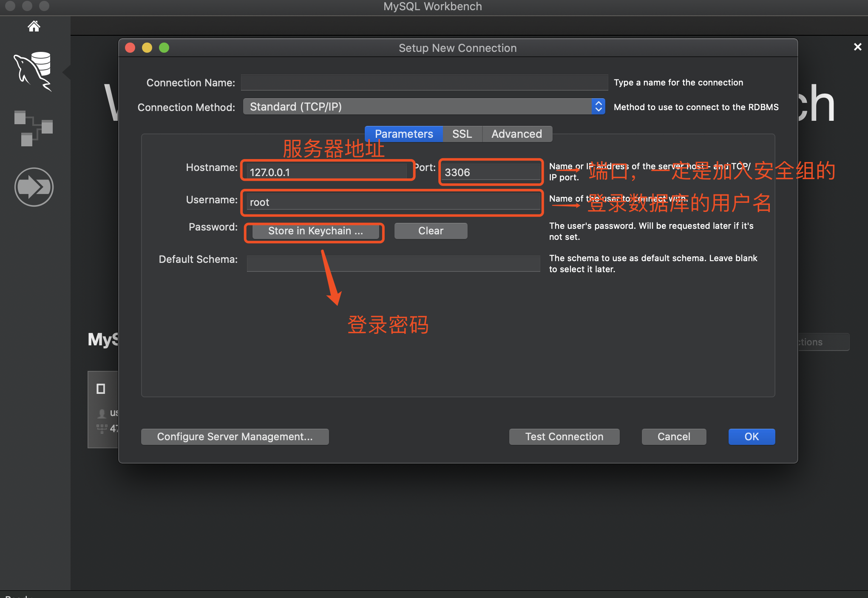Cancel the new connection setup
Viewport: 868px width, 598px height.
pos(674,437)
